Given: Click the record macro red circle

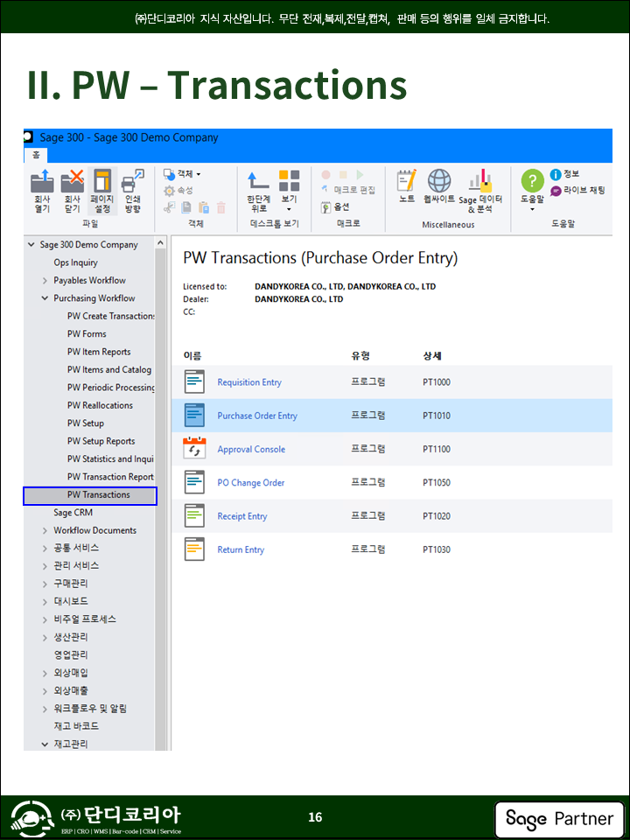Looking at the screenshot, I should (325, 175).
